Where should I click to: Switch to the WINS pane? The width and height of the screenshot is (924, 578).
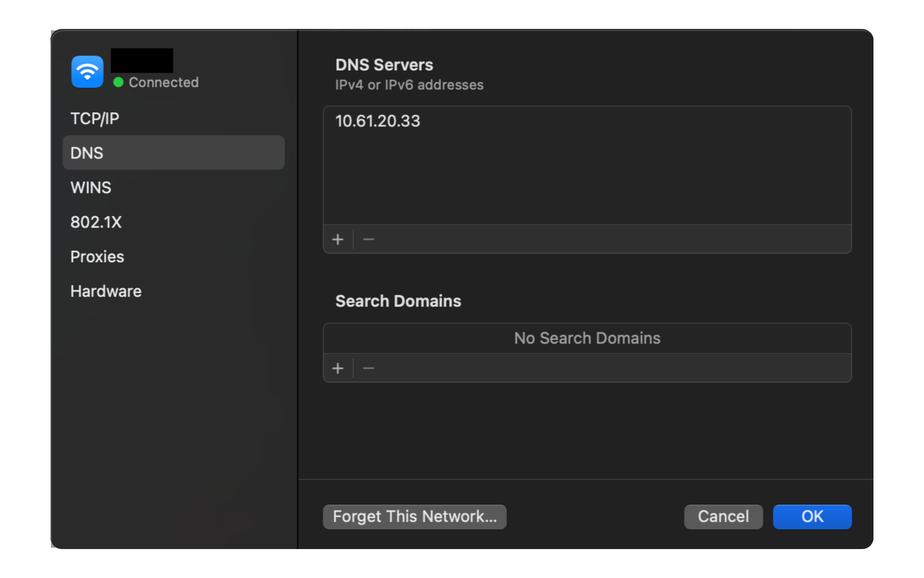[91, 187]
